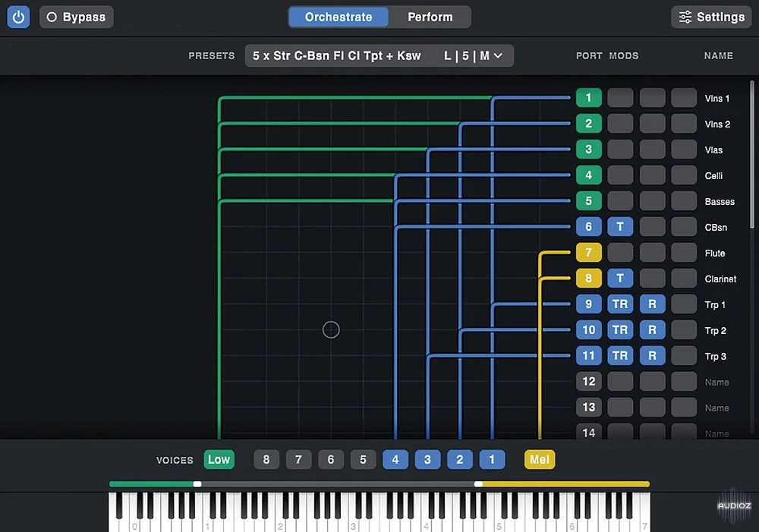Edit the CBsn name field
The width and height of the screenshot is (759, 532).
coord(716,228)
